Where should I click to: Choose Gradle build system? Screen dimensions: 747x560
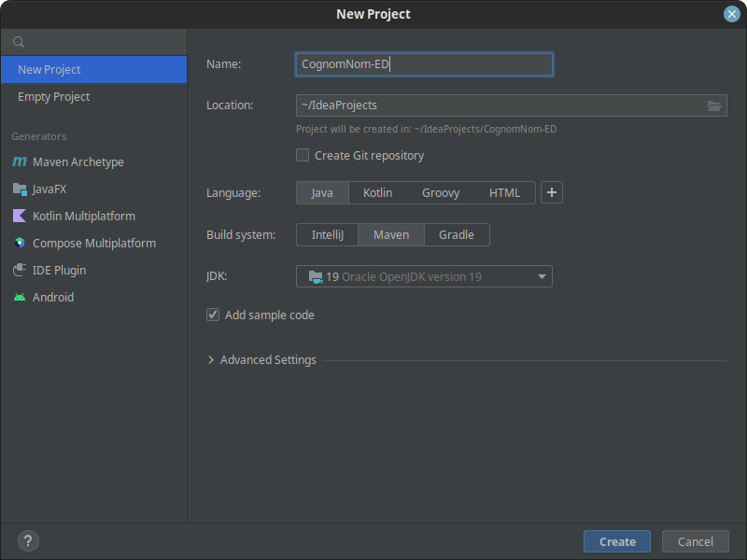point(457,235)
